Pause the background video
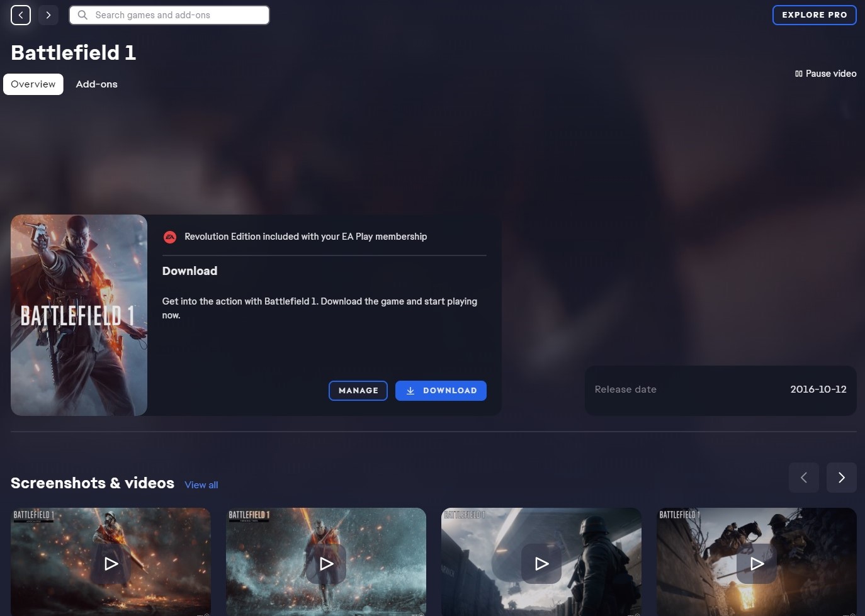Screen dimensions: 865x616 825,74
